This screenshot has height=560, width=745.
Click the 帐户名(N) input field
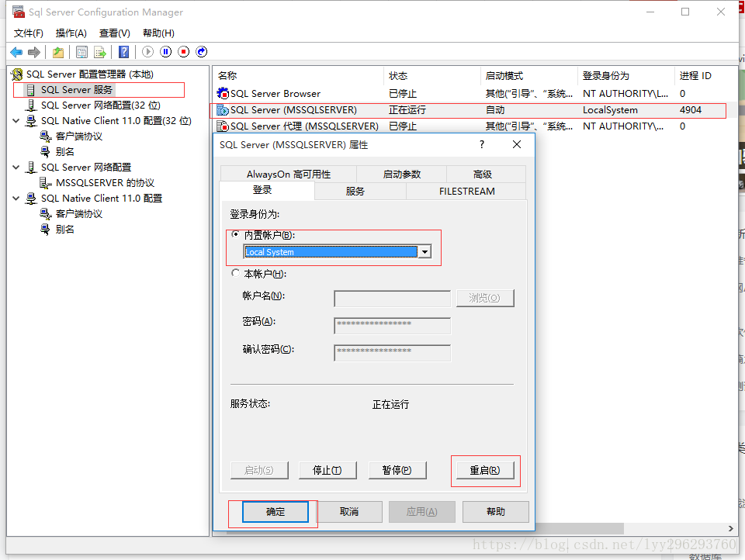tap(393, 299)
